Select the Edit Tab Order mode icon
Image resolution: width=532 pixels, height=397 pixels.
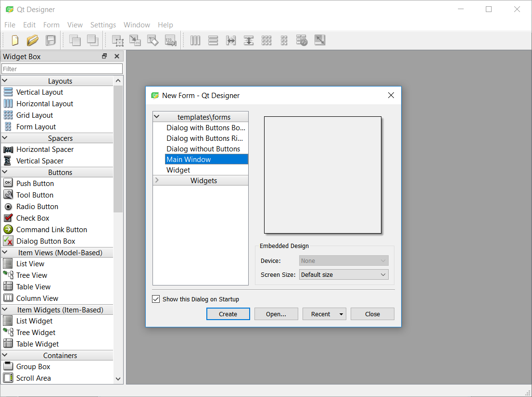pyautogui.click(x=170, y=40)
